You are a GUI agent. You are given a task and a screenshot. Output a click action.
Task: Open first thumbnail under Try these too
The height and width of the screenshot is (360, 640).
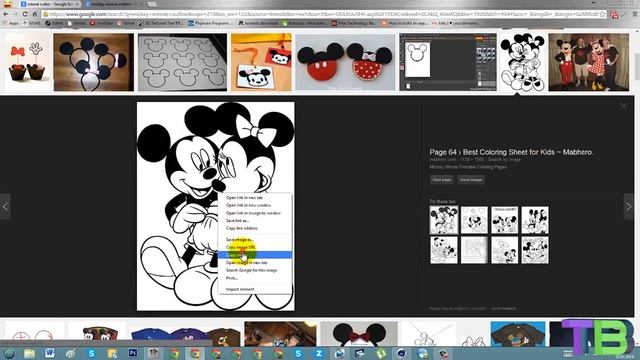[x=444, y=220]
